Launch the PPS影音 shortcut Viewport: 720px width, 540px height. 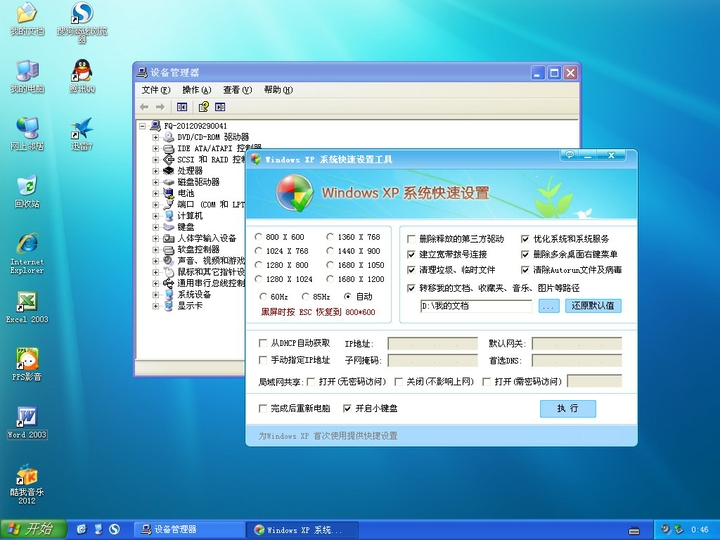click(x=27, y=365)
